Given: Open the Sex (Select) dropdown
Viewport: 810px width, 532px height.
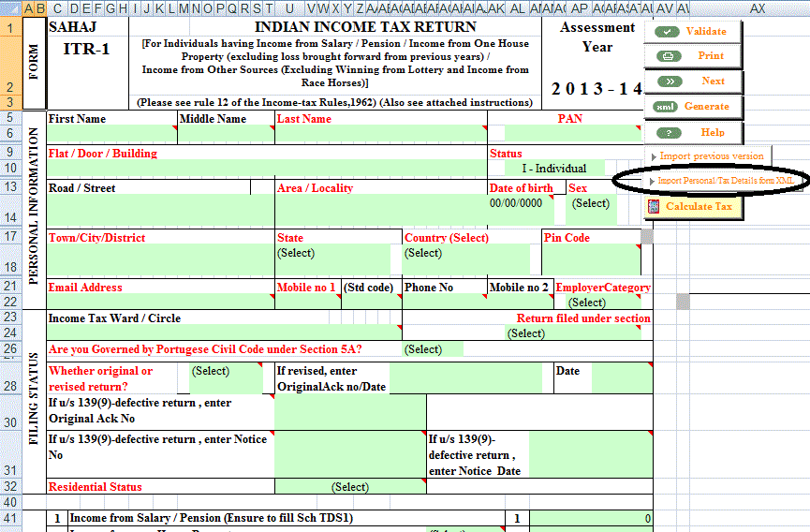Looking at the screenshot, I should pos(591,209).
